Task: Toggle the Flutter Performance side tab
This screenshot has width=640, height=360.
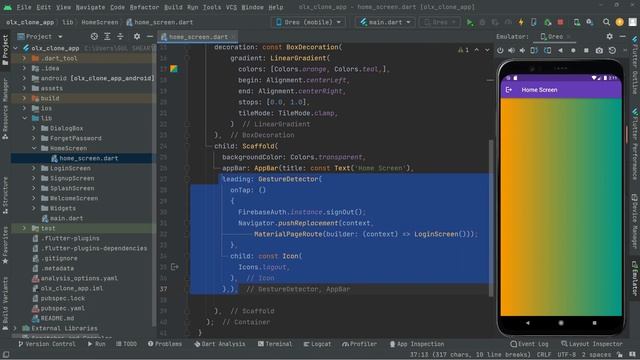Action: pyautogui.click(x=635, y=144)
